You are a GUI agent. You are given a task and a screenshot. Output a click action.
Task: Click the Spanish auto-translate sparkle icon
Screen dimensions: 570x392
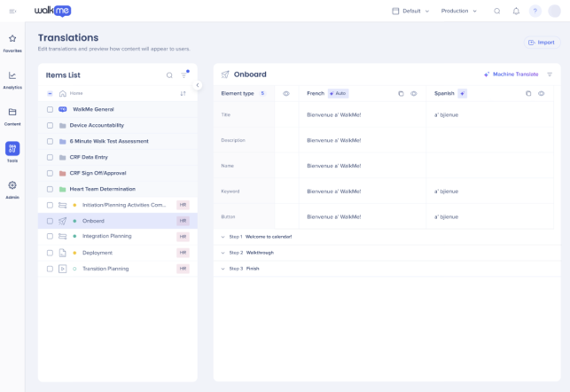pos(463,93)
